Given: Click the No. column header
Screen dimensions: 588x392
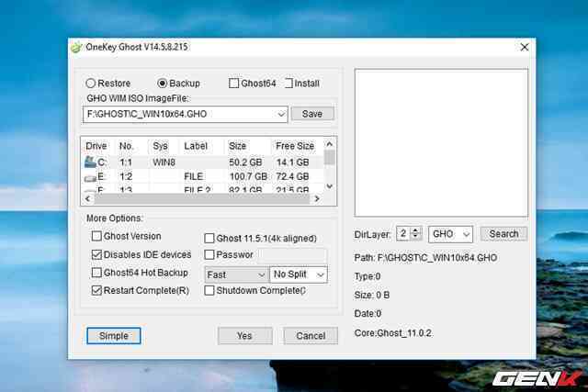Looking at the screenshot, I should pyautogui.click(x=127, y=146).
